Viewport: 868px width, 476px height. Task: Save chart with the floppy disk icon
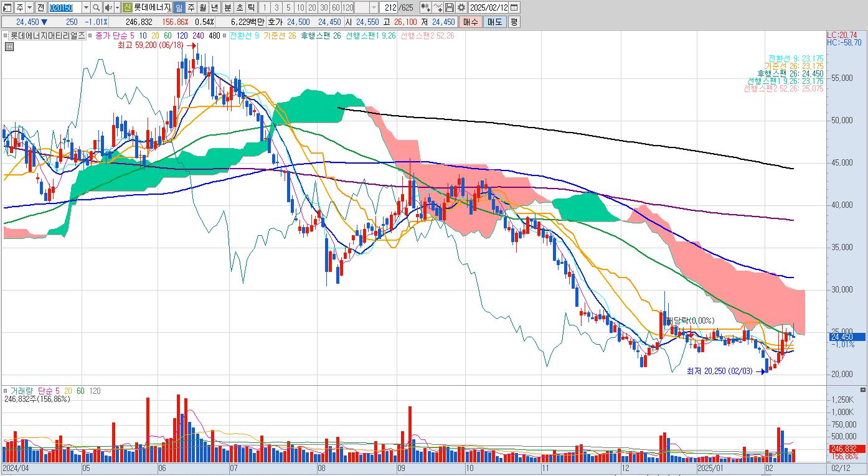tap(449, 7)
